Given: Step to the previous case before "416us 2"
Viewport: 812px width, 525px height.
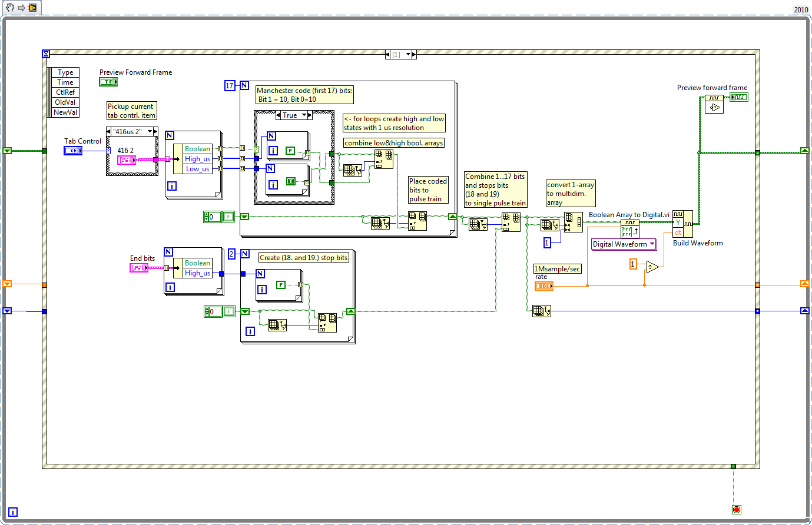Looking at the screenshot, I should point(109,131).
